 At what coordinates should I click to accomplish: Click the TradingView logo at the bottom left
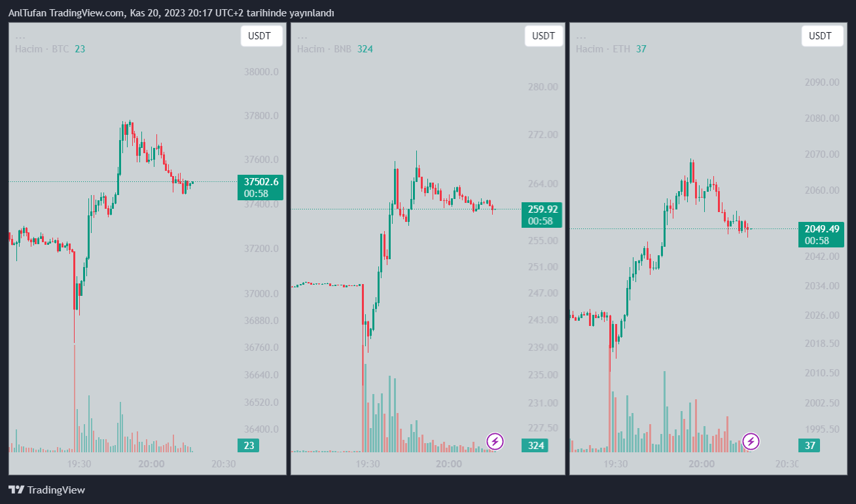[x=46, y=490]
